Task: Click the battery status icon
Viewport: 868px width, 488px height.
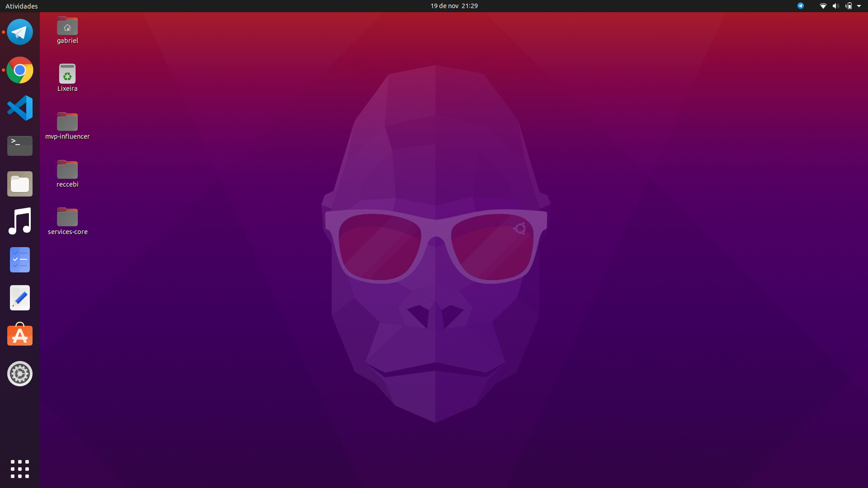Action: [849, 6]
